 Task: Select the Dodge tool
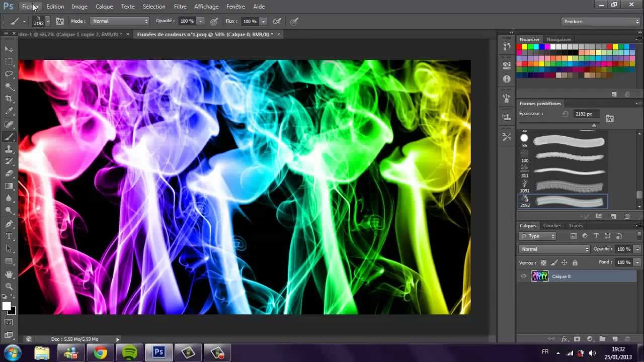pos(9,211)
